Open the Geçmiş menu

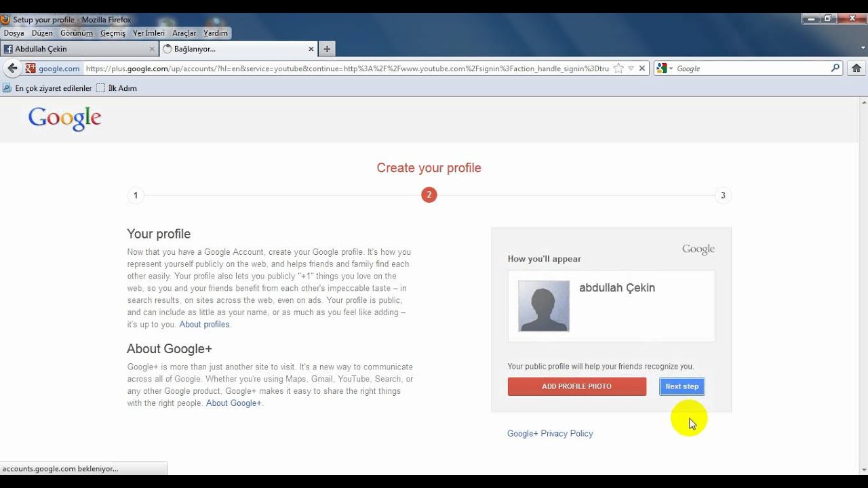[x=113, y=33]
